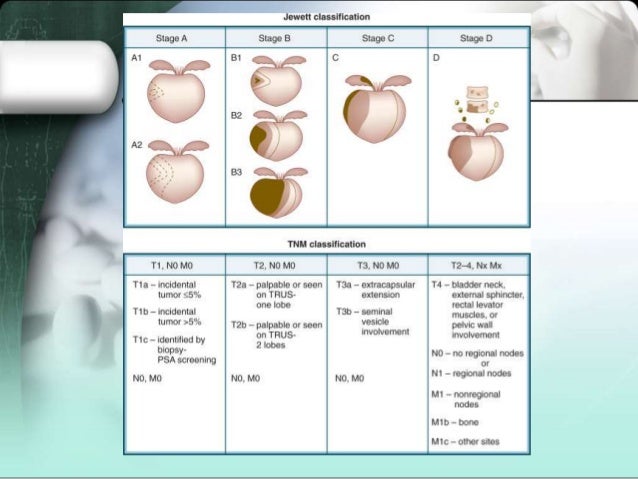
Task: Click 'T3b – seminal vesicle involvement' entry
Action: [373, 322]
